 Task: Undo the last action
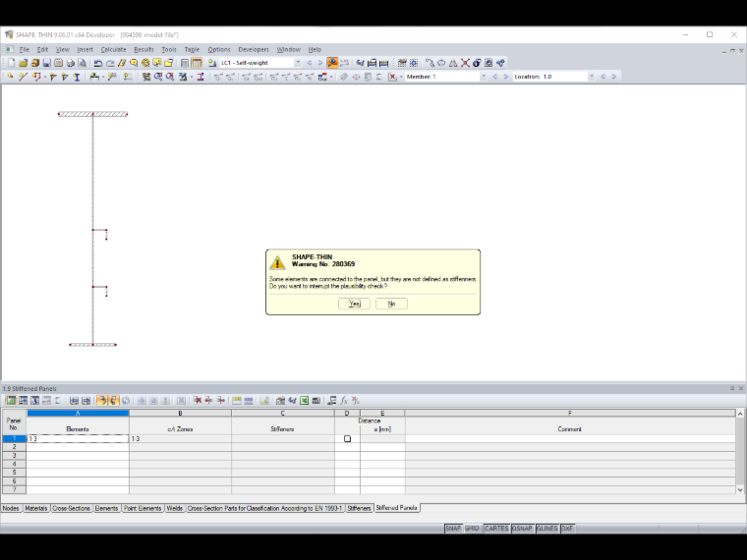(98, 63)
